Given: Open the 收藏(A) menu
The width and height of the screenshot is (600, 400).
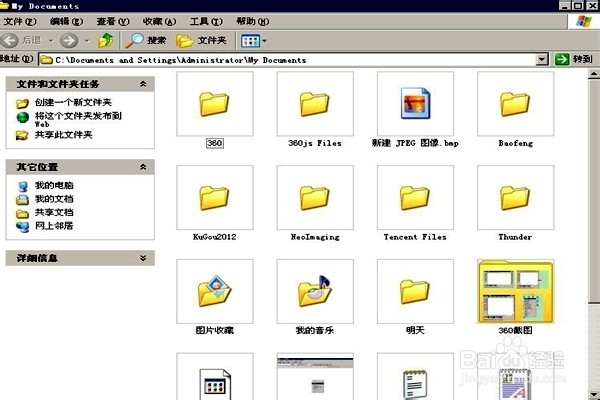Looking at the screenshot, I should tap(159, 21).
